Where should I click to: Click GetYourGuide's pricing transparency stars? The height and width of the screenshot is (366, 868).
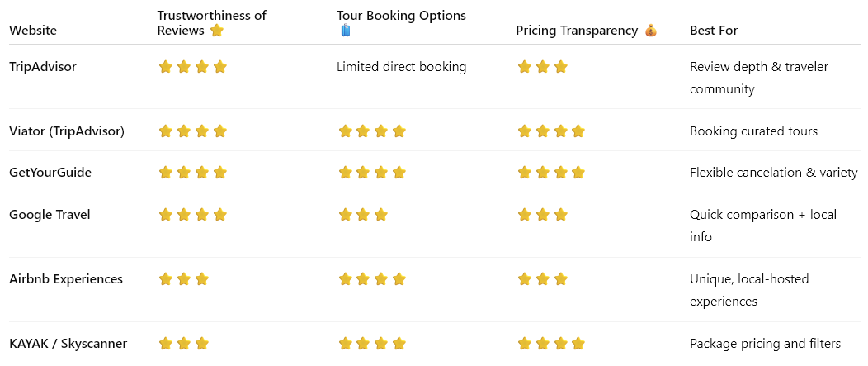click(x=551, y=173)
